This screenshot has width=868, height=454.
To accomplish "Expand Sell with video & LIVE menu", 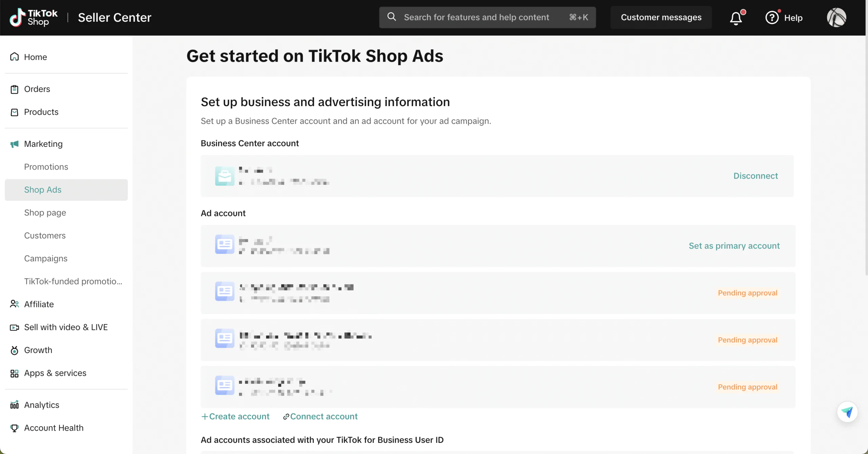I will coord(66,327).
